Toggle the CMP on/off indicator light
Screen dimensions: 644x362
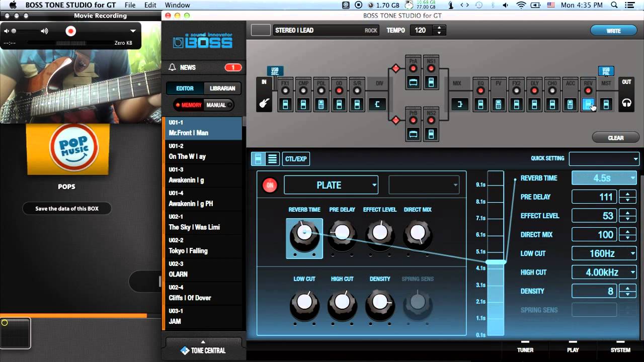[x=303, y=90]
